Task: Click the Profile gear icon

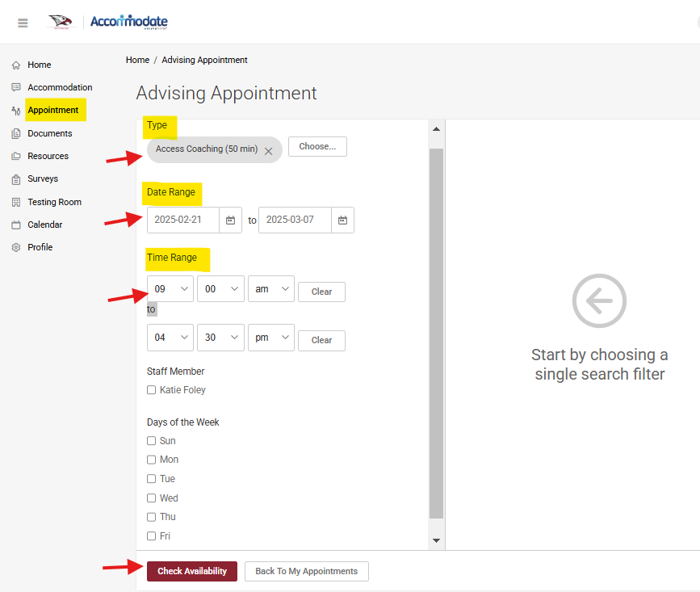Action: (x=16, y=247)
